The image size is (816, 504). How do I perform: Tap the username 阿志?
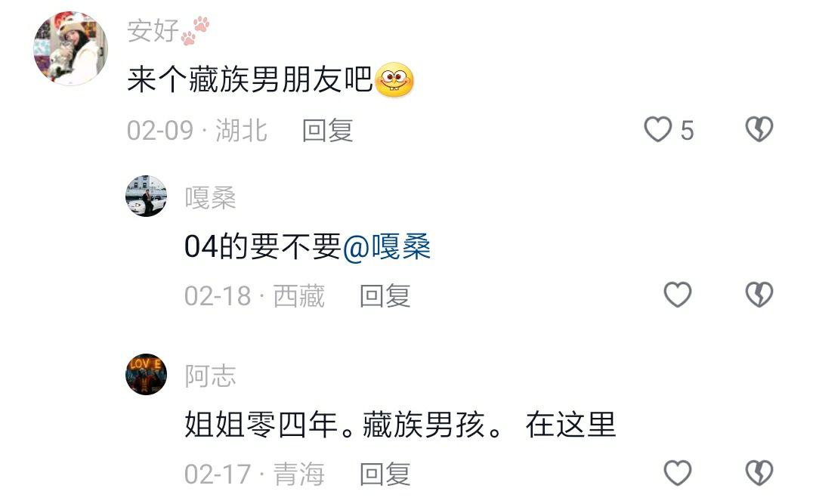210,376
